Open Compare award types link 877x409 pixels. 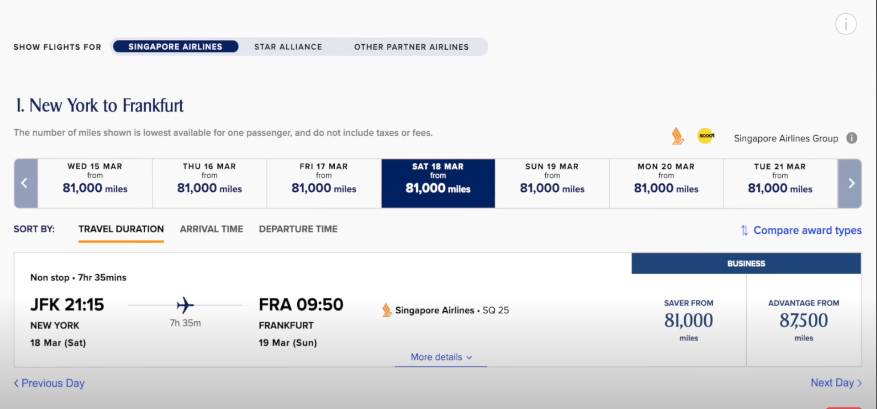[807, 230]
